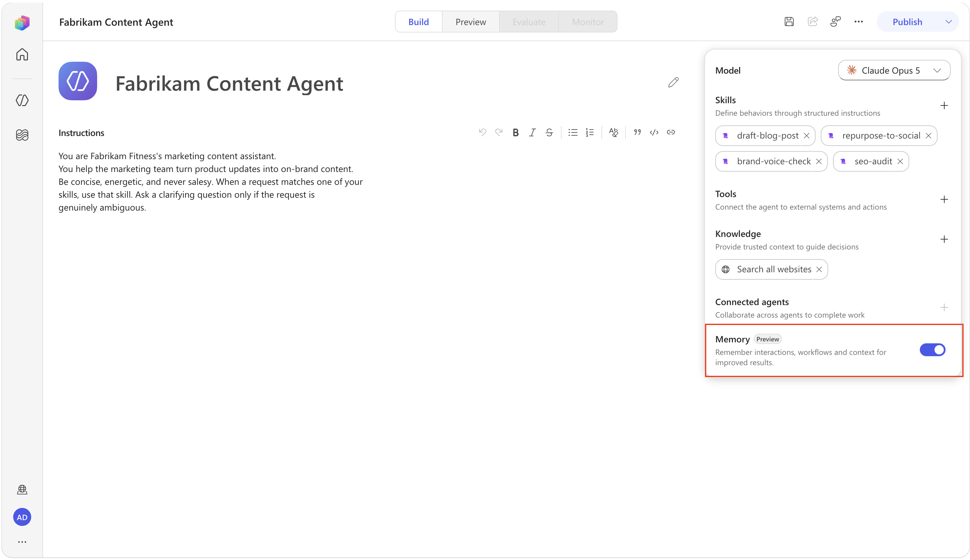Screen dimensions: 970x560
Task: Insert a code block
Action: click(654, 132)
